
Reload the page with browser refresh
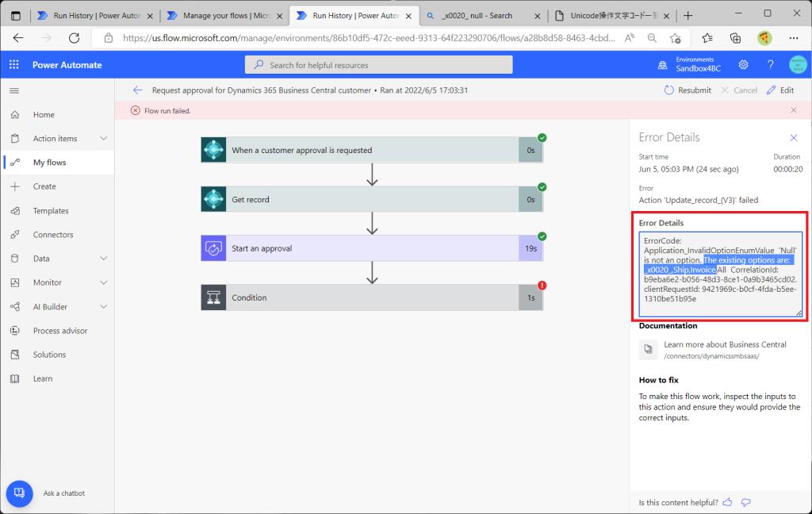[74, 38]
